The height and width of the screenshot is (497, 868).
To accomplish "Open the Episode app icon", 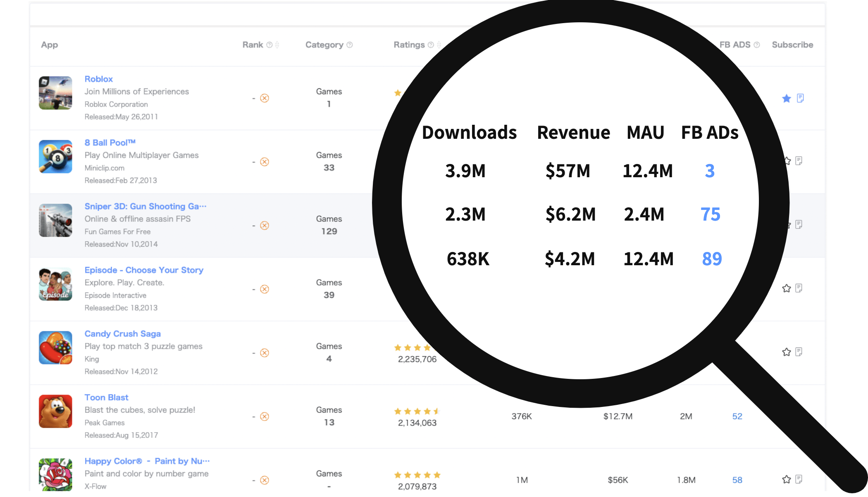I will coord(55,284).
